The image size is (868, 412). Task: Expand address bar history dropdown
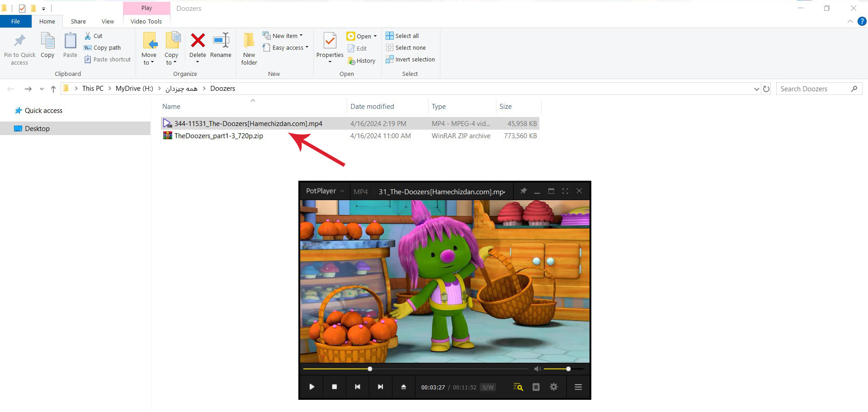(756, 89)
